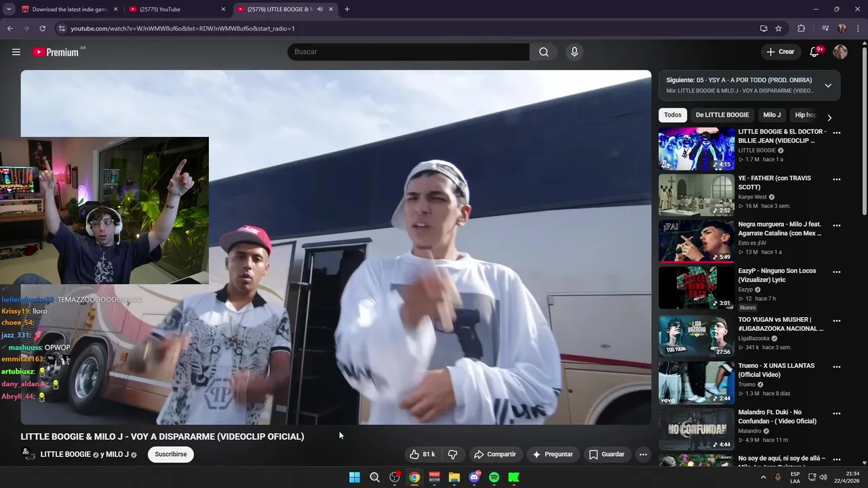
Task: Go to YouTube Premium home logo
Action: (56, 52)
